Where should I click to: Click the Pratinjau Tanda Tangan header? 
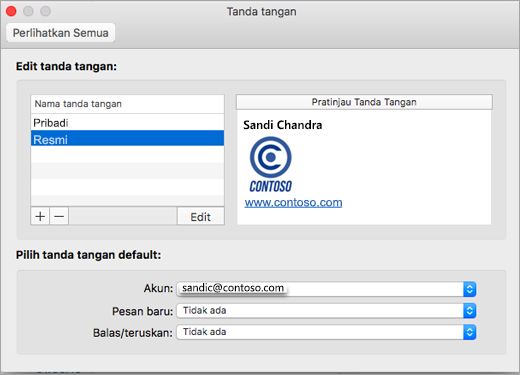(364, 102)
